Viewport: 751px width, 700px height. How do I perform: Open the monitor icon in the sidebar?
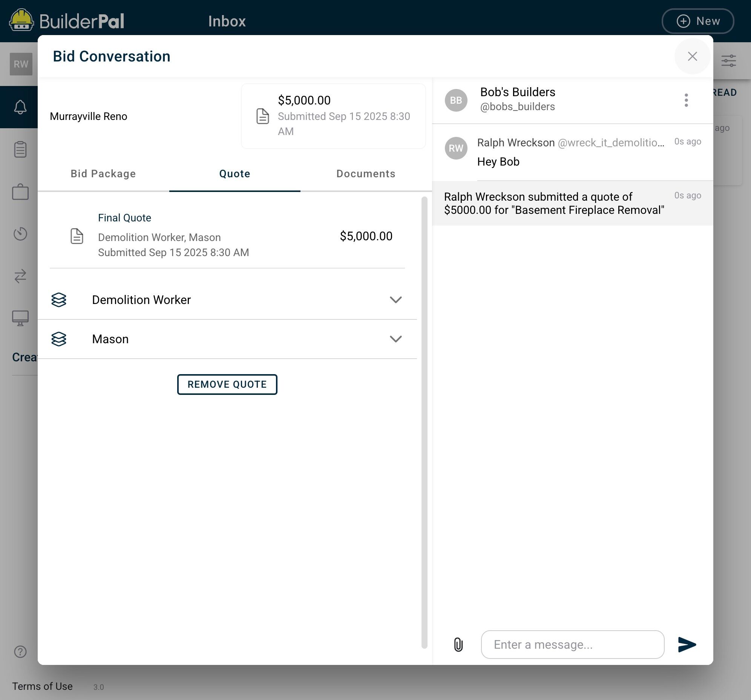pyautogui.click(x=20, y=318)
